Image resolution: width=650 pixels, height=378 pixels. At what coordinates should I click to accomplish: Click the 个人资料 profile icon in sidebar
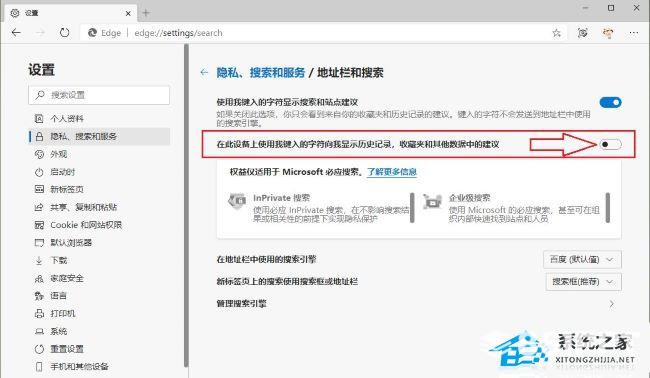[x=39, y=119]
